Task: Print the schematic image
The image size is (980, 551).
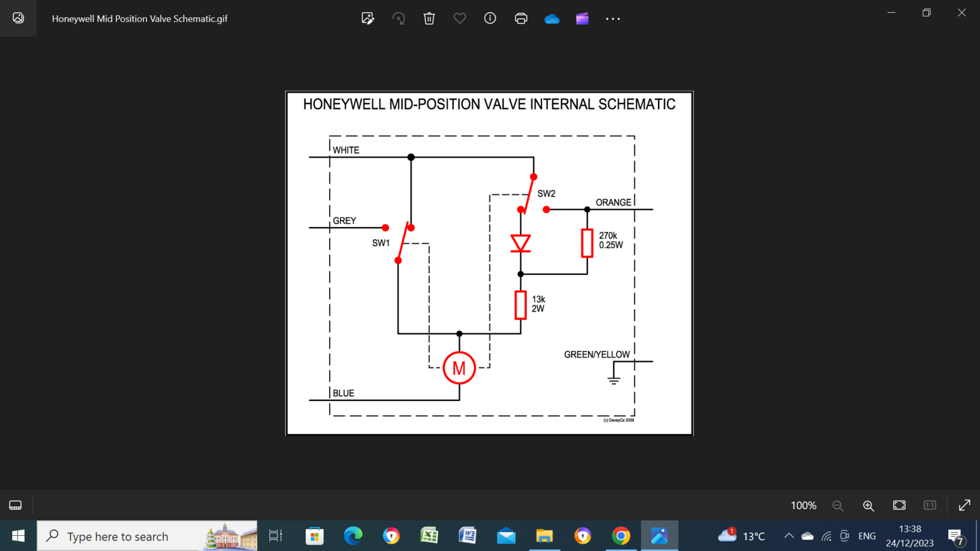Action: coord(521,18)
